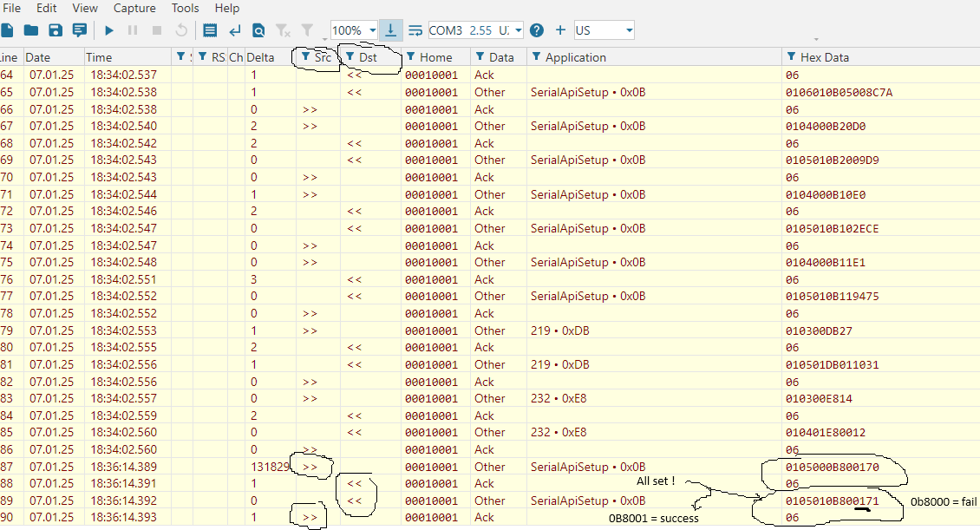980x530 pixels.
Task: Click the Application column header
Action: click(575, 57)
